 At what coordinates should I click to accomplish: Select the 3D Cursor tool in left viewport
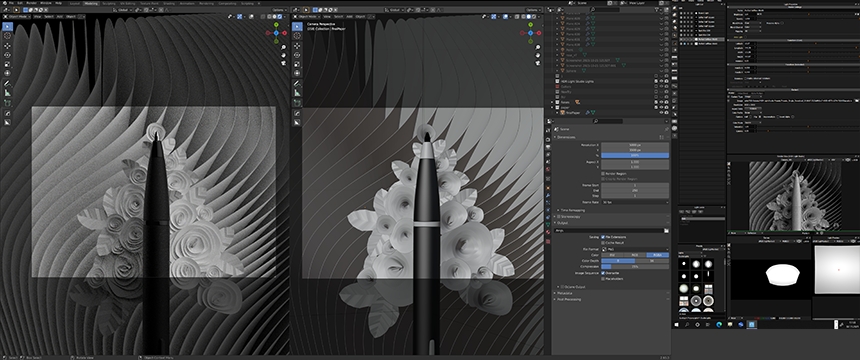7,36
